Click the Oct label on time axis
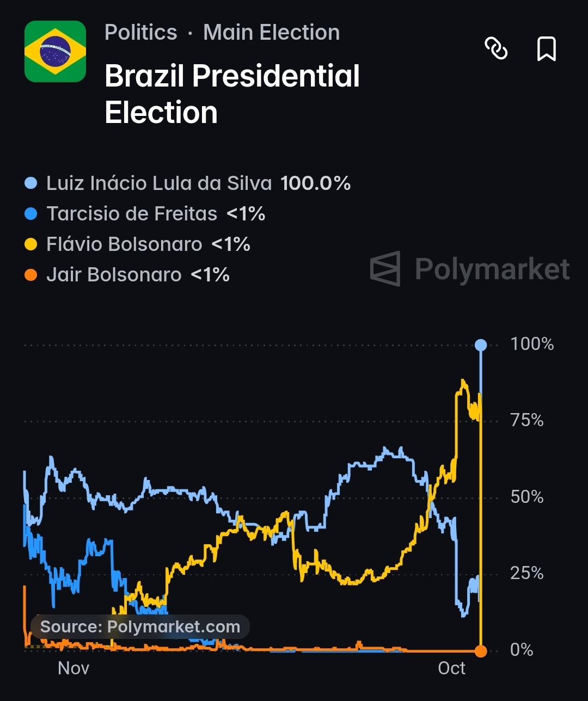This screenshot has height=701, width=588. coord(452,668)
